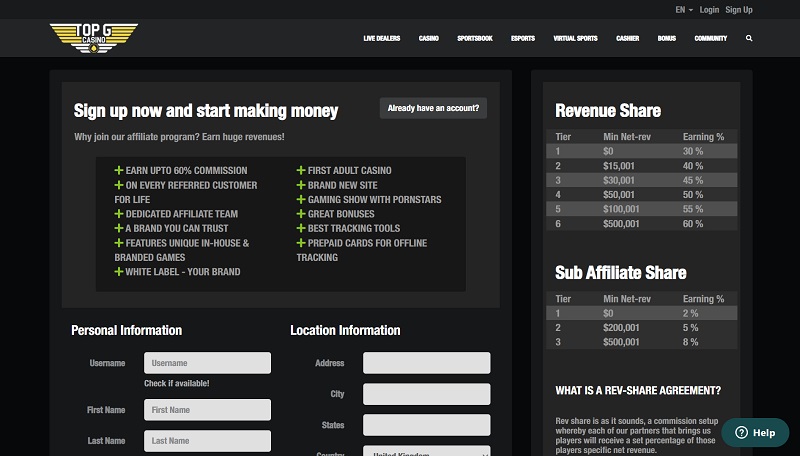Click the $200,001 sub affiliate value
Viewport: 800px width, 456px height.
click(x=621, y=327)
